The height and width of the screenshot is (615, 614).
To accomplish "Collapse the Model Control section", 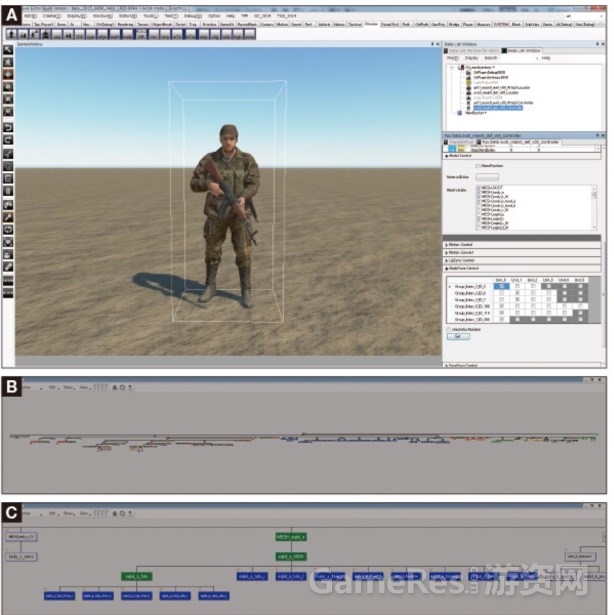I will pos(522,156).
